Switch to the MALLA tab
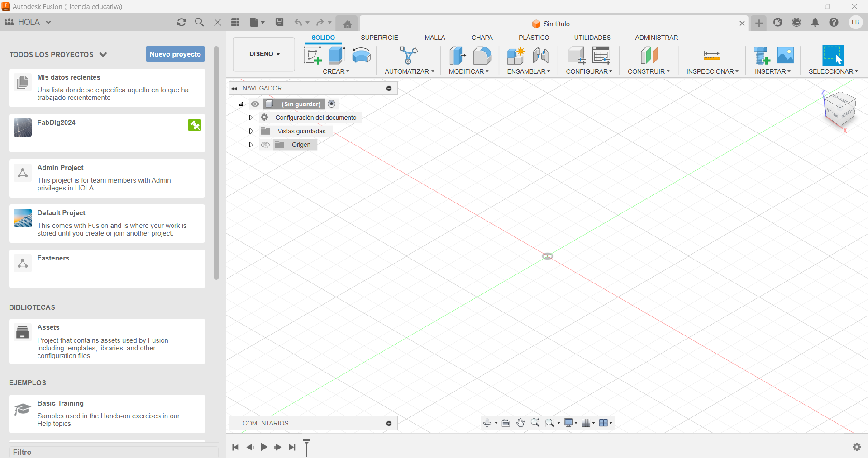The image size is (868, 458). click(x=435, y=38)
